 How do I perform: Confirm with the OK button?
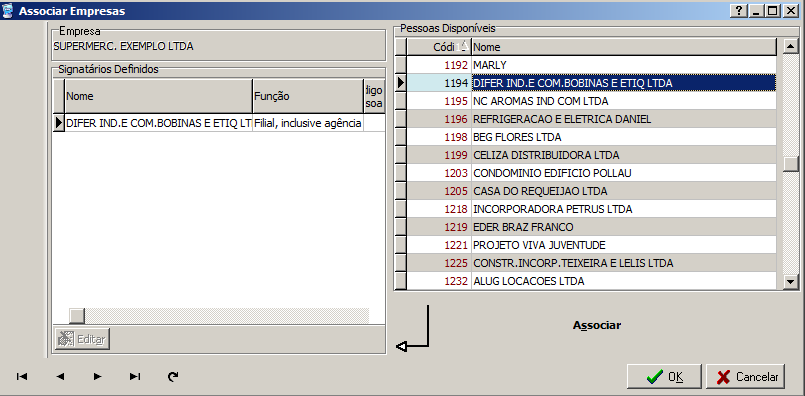click(664, 377)
